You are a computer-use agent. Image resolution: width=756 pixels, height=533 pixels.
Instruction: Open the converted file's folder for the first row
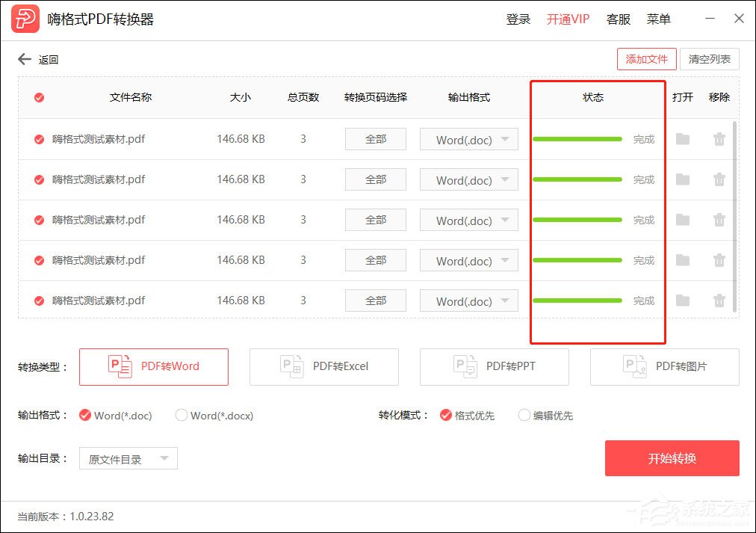[682, 139]
